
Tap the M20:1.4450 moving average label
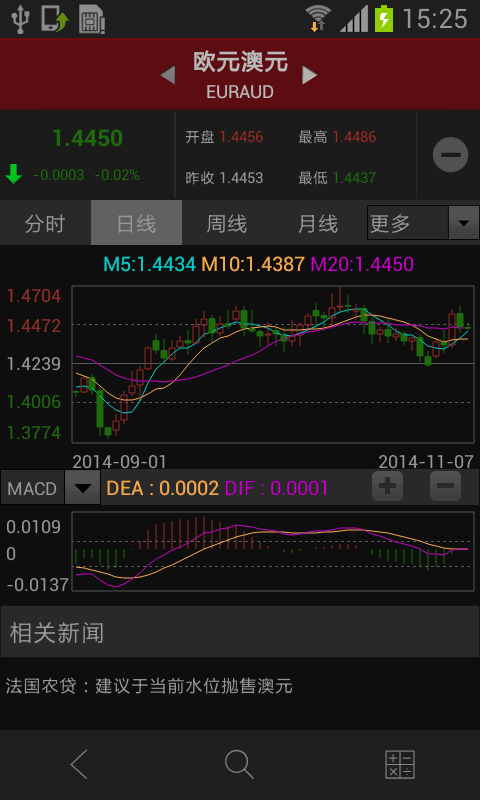point(362,264)
